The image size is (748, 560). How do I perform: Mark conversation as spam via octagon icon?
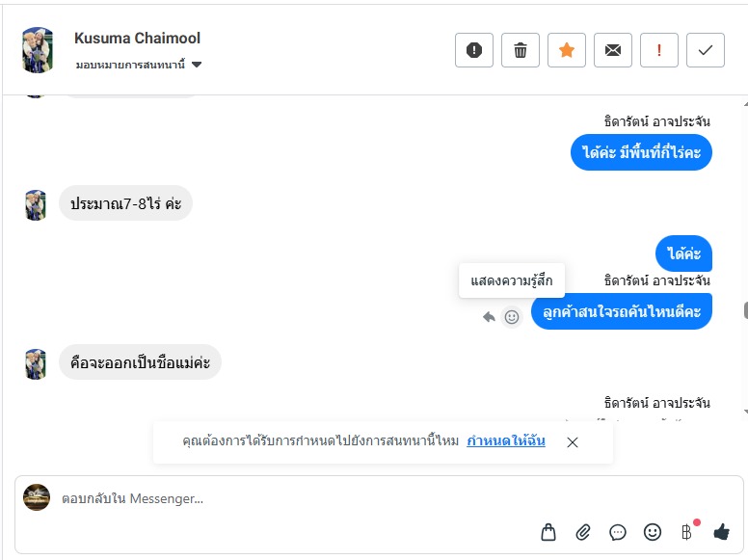(x=474, y=50)
